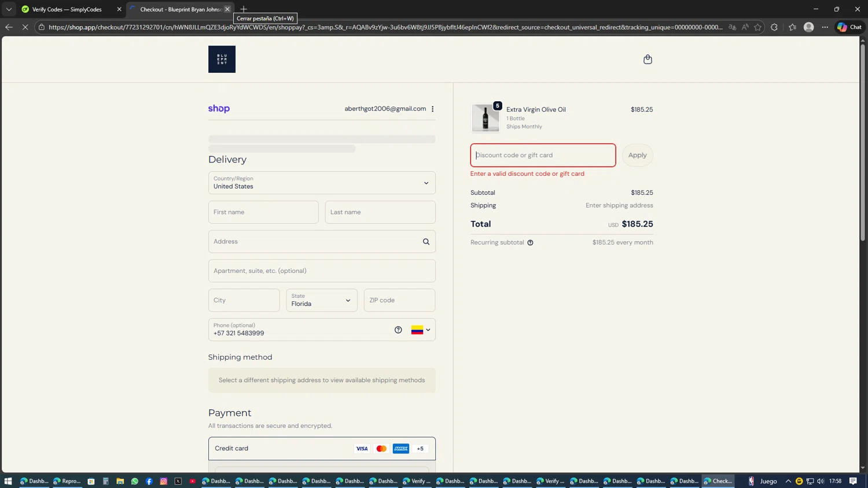This screenshot has width=868, height=488.
Task: Open WhatsApp from taskbar
Action: (135, 481)
